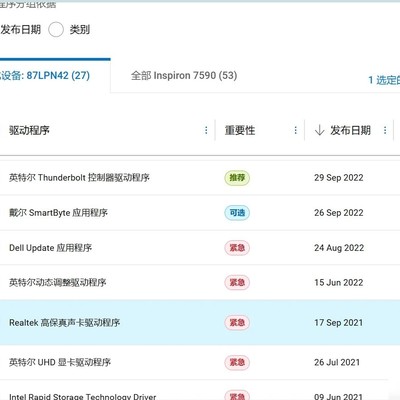Sort by 驱动程序 column header
The width and height of the screenshot is (400, 400).
(x=29, y=130)
